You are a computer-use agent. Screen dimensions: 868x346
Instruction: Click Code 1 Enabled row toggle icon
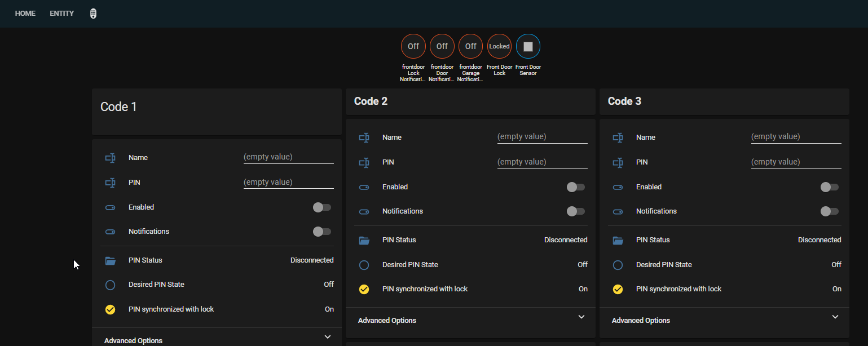click(x=110, y=207)
